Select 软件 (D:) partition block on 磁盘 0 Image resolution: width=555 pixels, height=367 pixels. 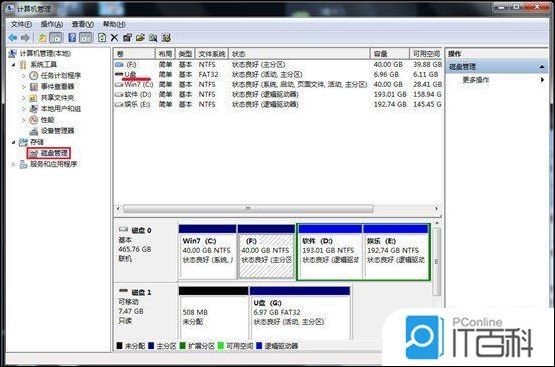(x=330, y=252)
